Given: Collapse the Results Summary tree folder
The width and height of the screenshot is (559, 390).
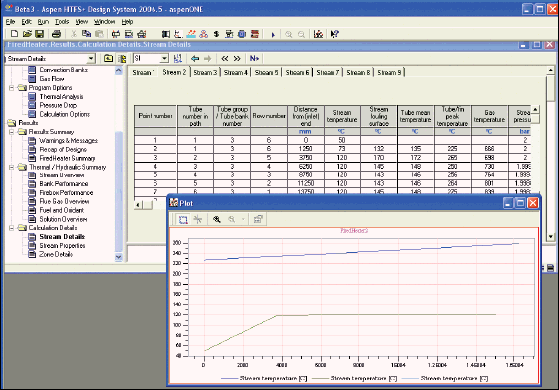Looking at the screenshot, I should (x=11, y=132).
